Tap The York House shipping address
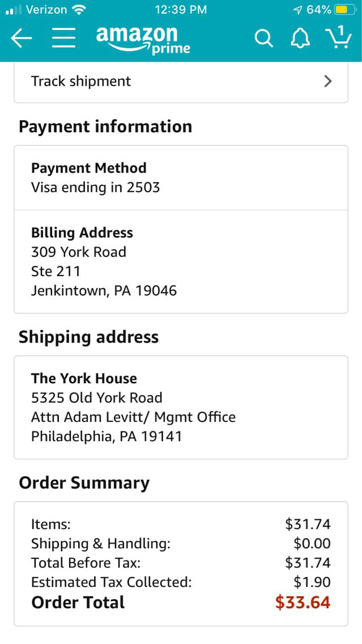This screenshot has height=644, width=362. click(84, 378)
